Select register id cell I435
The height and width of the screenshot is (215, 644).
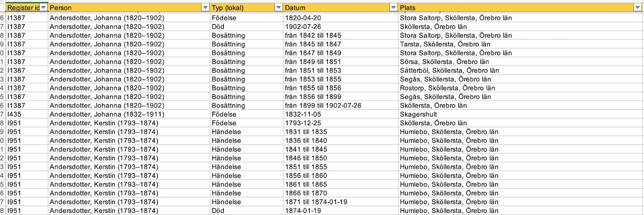click(x=27, y=114)
